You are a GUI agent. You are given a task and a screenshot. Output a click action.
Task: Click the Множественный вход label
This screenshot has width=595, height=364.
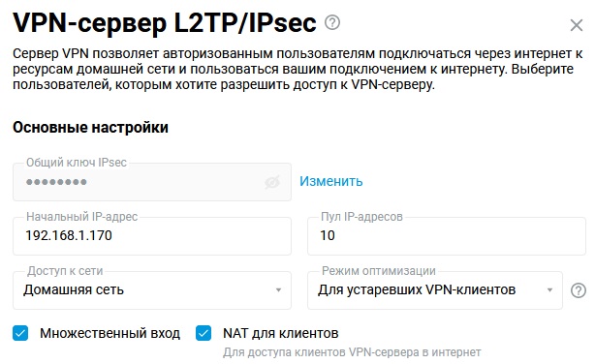point(110,333)
